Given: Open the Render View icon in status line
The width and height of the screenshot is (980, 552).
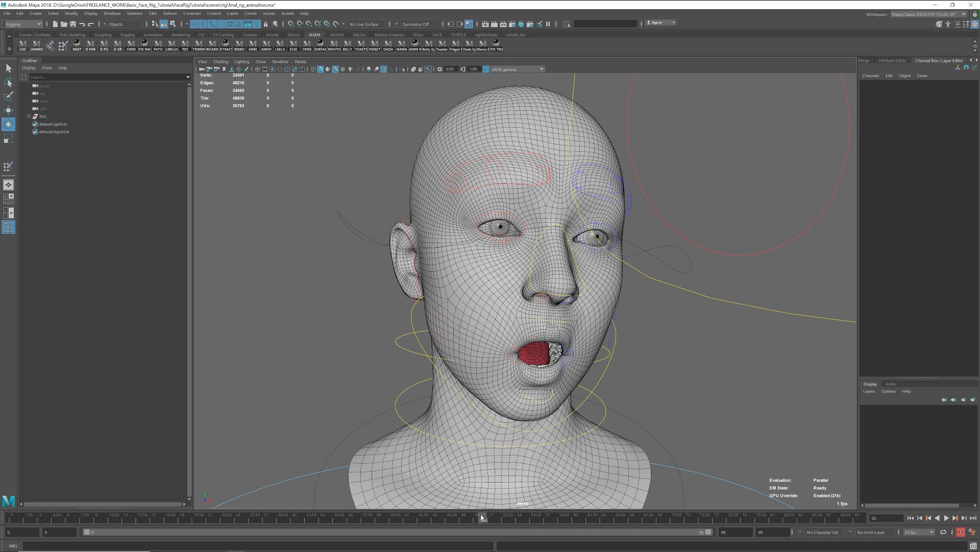Looking at the screenshot, I should point(485,24).
